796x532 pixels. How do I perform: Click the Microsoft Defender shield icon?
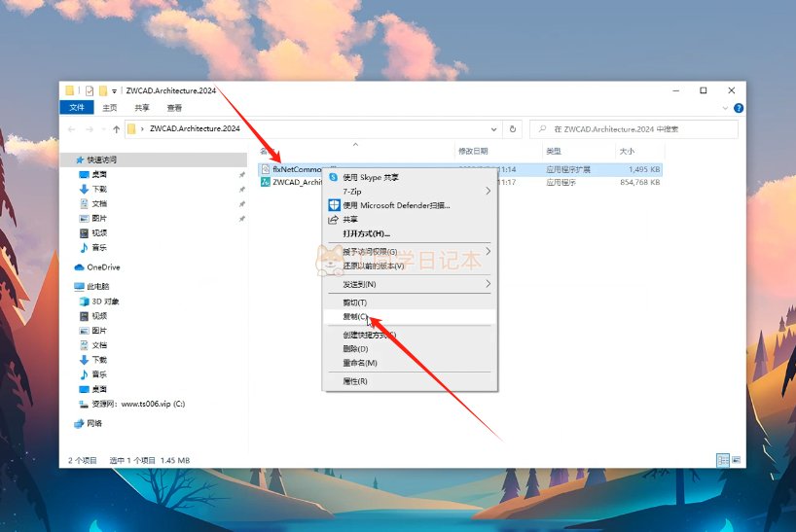click(334, 205)
